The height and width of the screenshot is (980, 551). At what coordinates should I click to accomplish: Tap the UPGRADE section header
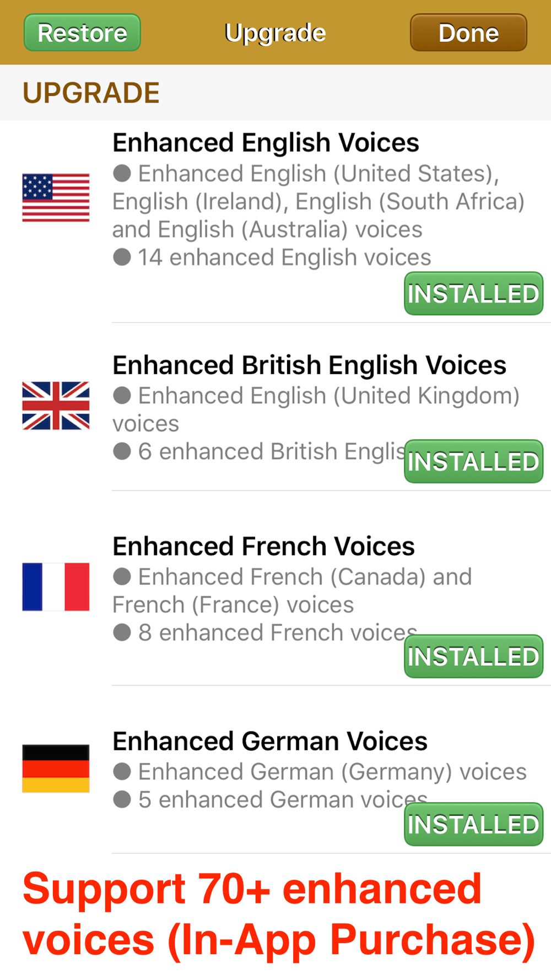(x=91, y=93)
